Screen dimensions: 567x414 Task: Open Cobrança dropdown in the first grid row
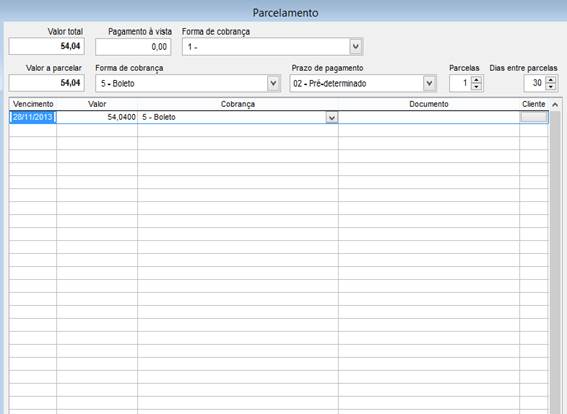click(x=332, y=117)
